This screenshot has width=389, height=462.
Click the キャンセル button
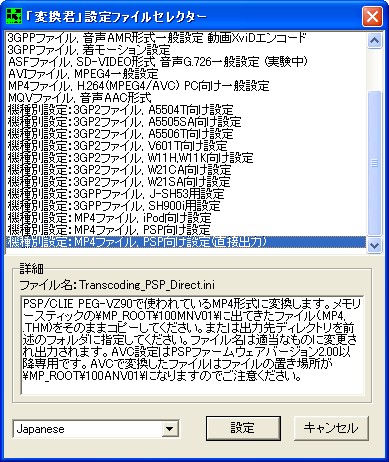(x=331, y=428)
